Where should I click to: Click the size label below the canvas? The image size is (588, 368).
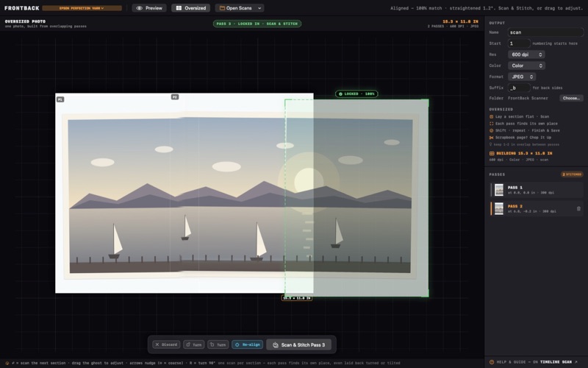click(x=297, y=298)
